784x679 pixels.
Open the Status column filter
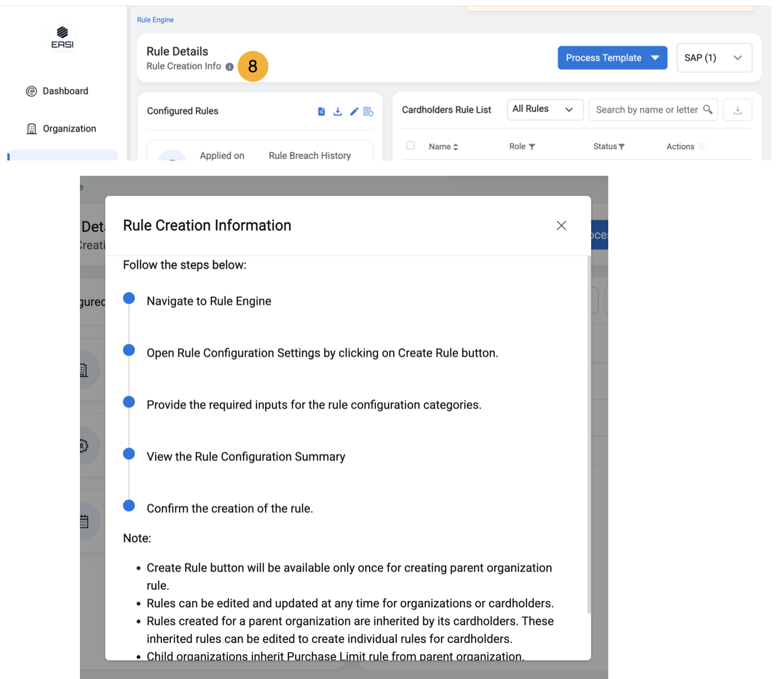(x=621, y=147)
